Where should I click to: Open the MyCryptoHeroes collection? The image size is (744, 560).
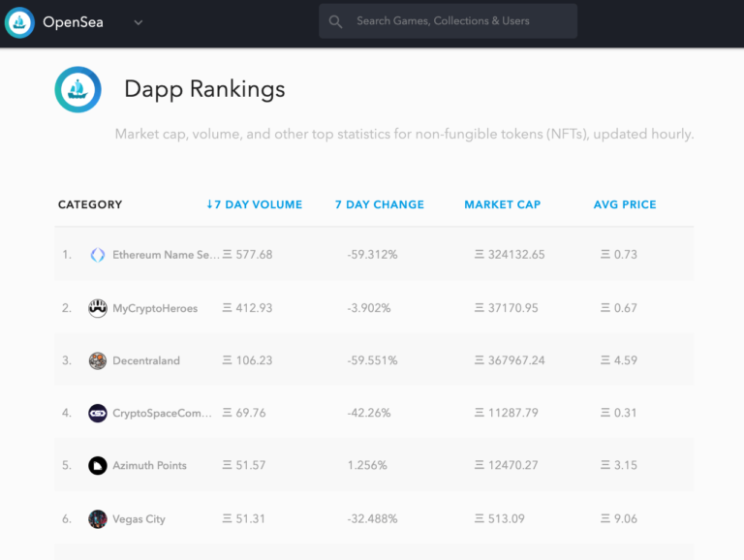coord(155,308)
